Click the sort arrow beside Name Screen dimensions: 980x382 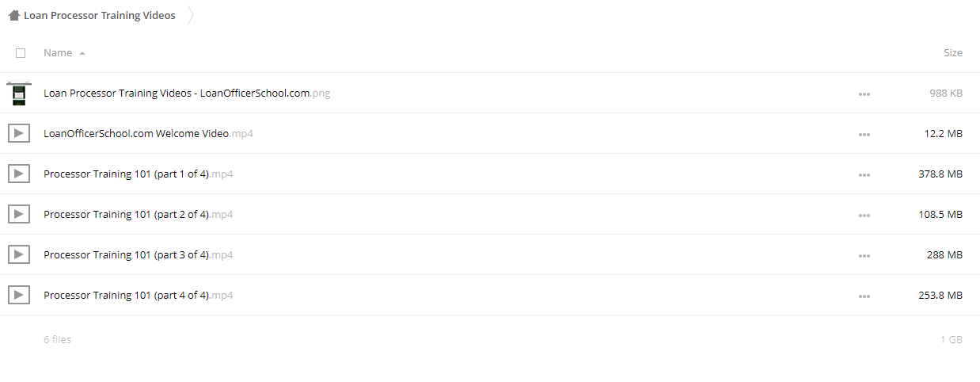coord(82,53)
